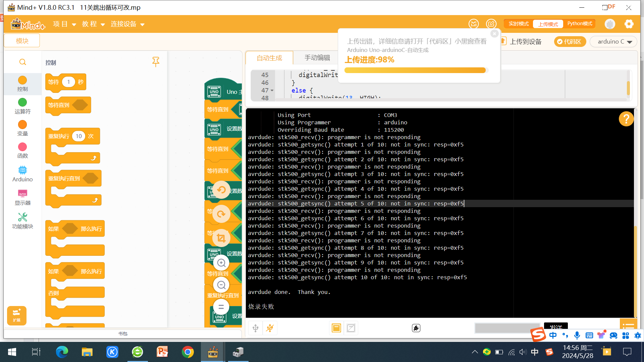Open Microsoft Edge from taskbar
The height and width of the screenshot is (362, 644).
point(62,352)
